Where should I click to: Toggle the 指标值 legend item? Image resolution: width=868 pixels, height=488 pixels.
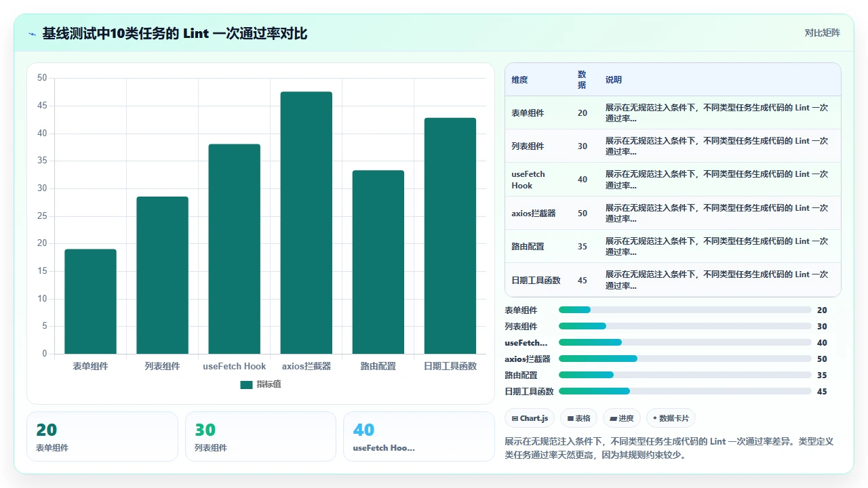coord(261,384)
